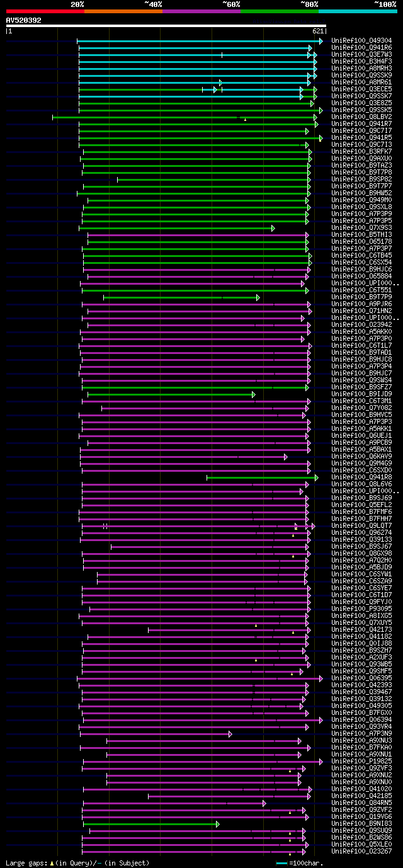
Task: Click the white query length bar under AV520392
Action: (x=166, y=26)
